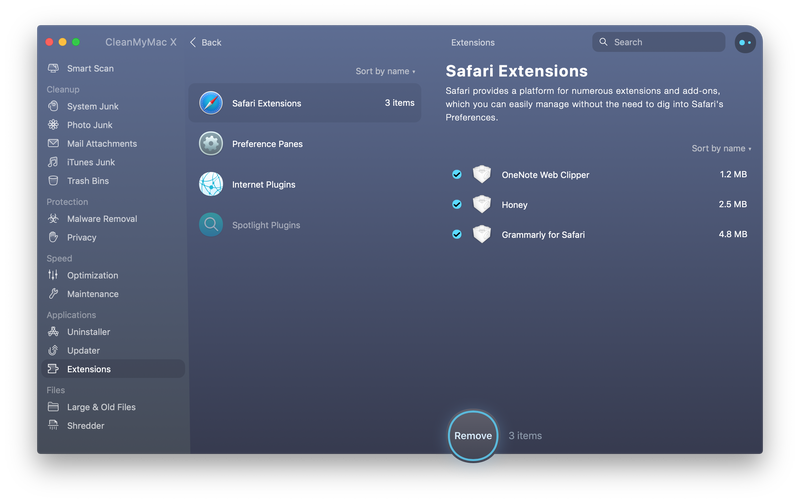Click the 4.8 MB size value
Screen dimensions: 800x503
point(733,234)
